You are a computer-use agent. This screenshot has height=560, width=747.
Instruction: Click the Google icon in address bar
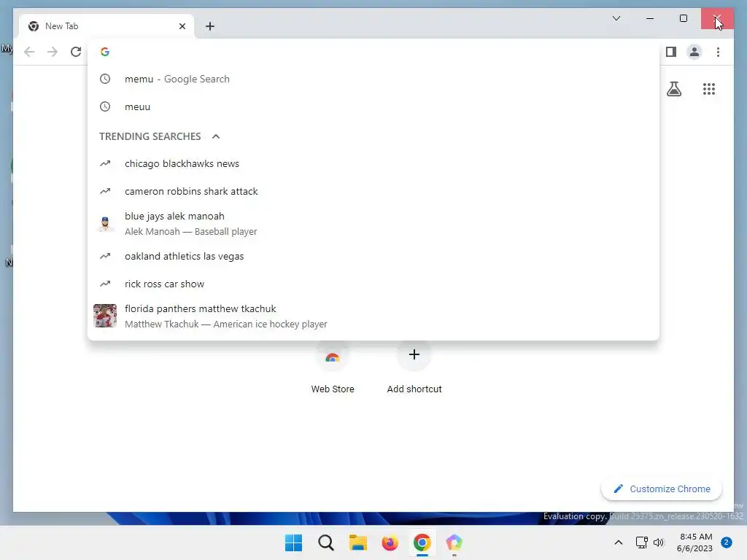pos(105,52)
